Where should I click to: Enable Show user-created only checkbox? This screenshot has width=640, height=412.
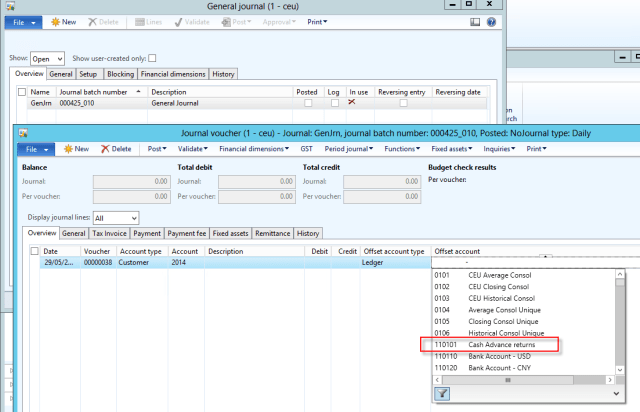point(152,58)
